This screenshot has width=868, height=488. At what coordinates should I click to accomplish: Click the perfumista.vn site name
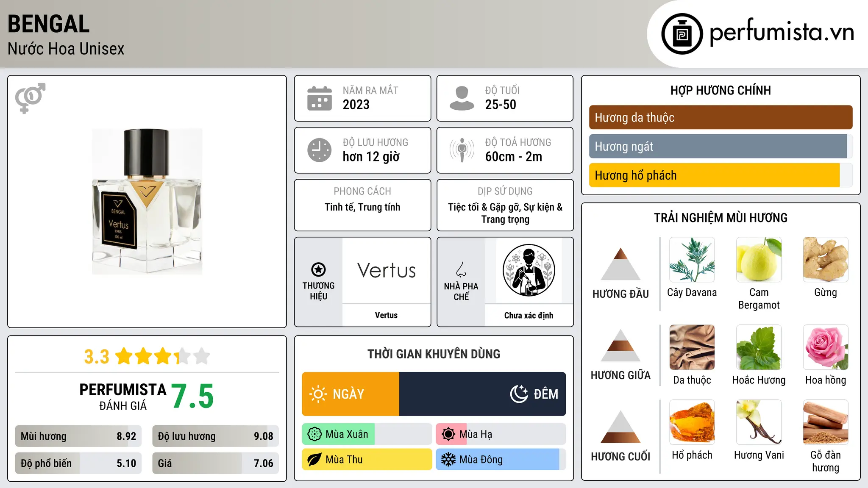(782, 32)
